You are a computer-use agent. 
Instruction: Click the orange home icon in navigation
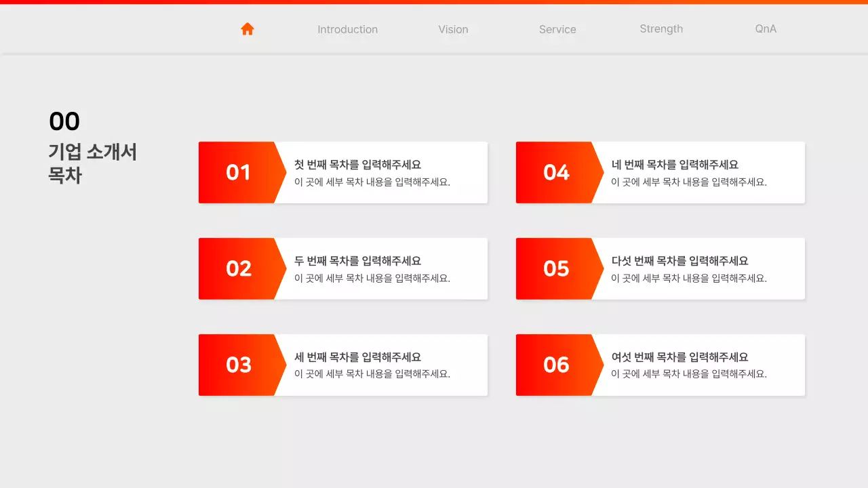[x=248, y=28]
